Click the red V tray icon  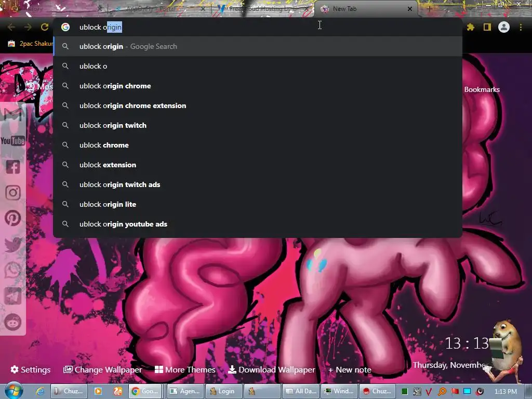tap(429, 392)
